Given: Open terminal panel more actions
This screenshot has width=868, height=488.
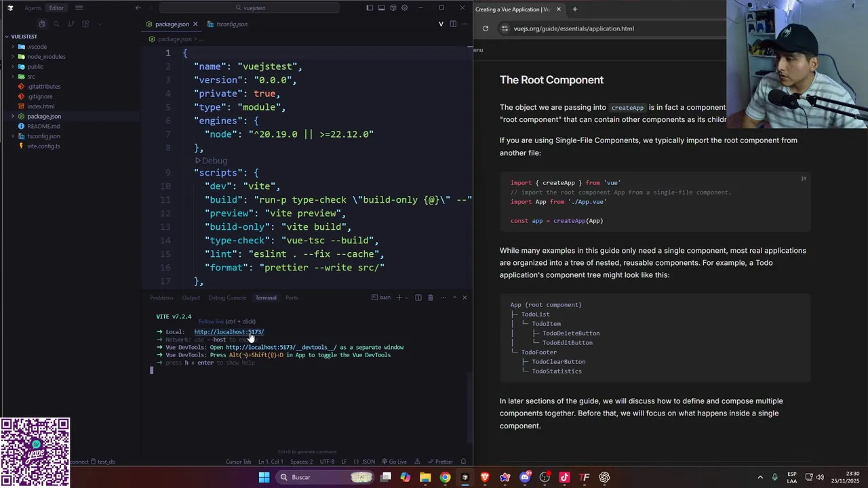Looking at the screenshot, I should click(443, 298).
